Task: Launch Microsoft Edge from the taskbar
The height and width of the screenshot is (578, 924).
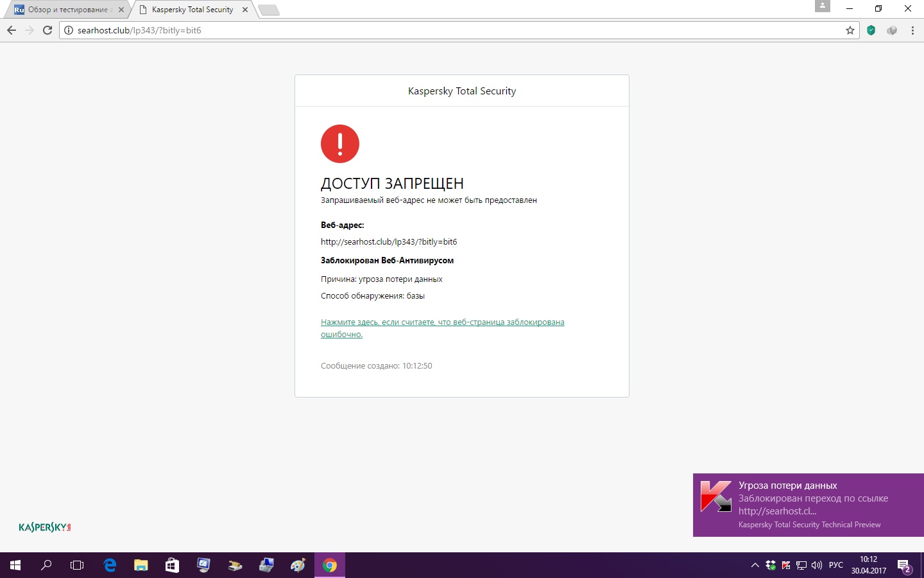Action: (110, 565)
